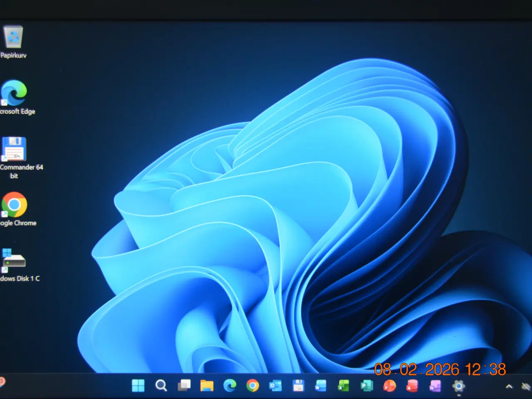Viewport: 532px width, 399px height.
Task: Open Microsoft Edge from the taskbar
Action: coord(229,386)
